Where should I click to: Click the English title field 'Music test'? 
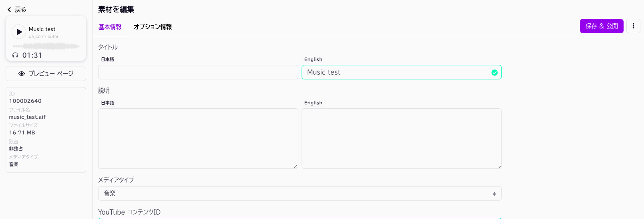(x=396, y=72)
